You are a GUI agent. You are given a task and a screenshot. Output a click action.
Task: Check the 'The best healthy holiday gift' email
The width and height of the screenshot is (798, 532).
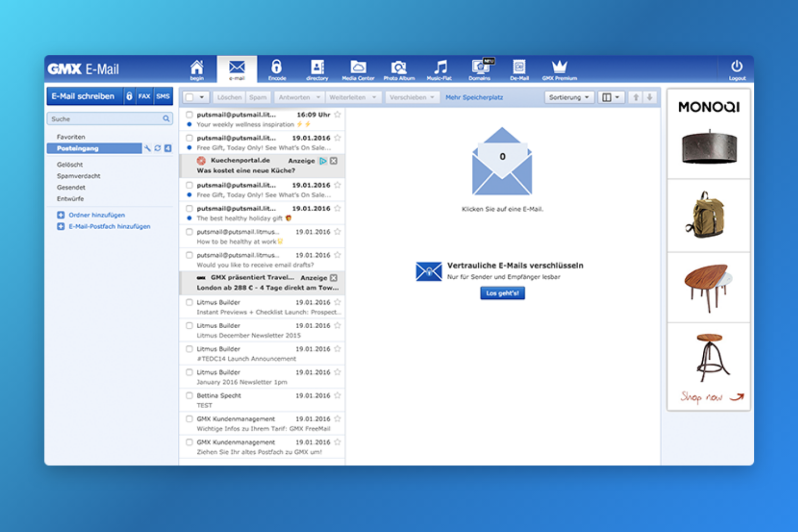coord(189,209)
